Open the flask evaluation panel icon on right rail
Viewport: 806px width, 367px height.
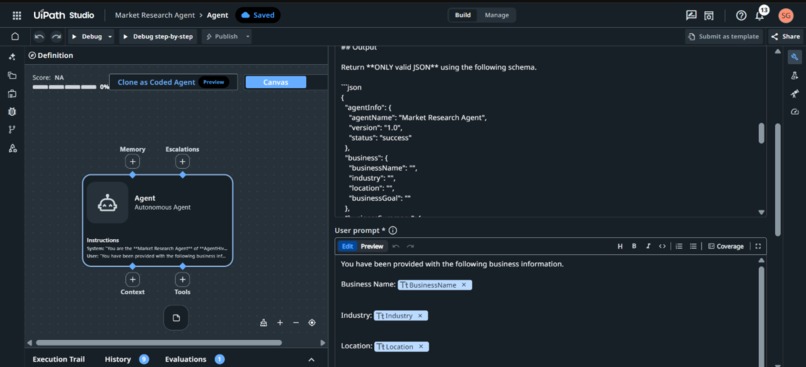coord(794,76)
